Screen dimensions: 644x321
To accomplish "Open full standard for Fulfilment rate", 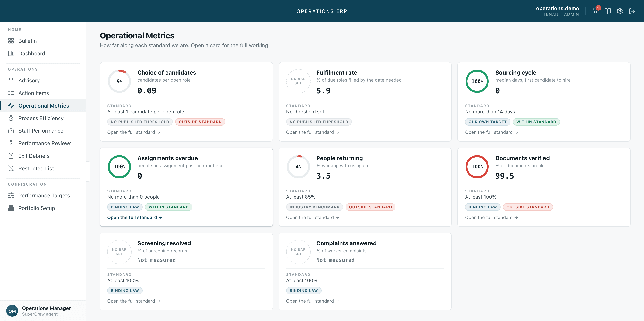I will pos(313,132).
